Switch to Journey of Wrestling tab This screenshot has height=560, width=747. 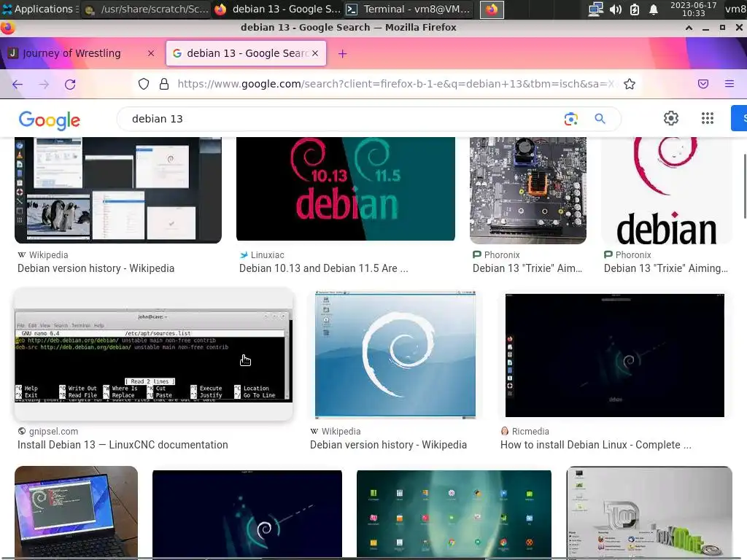click(x=80, y=53)
